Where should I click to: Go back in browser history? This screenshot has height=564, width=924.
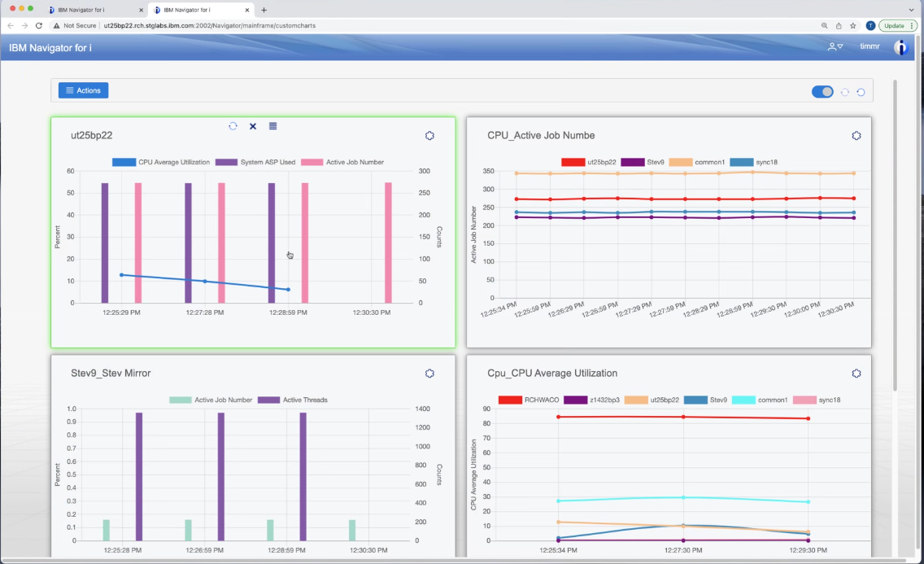point(10,25)
